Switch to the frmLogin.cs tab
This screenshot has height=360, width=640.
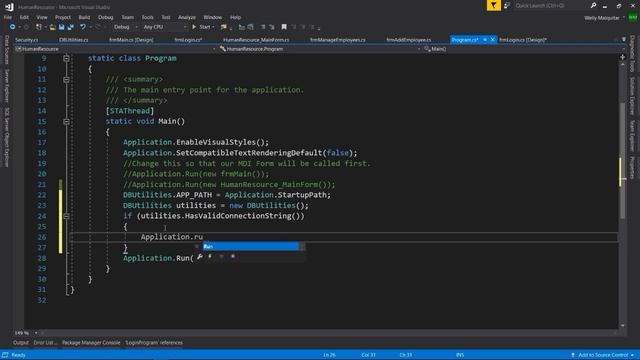point(188,40)
